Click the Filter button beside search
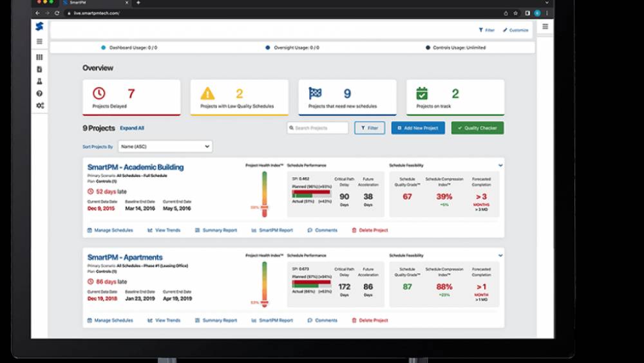The width and height of the screenshot is (644, 363). [x=370, y=127]
